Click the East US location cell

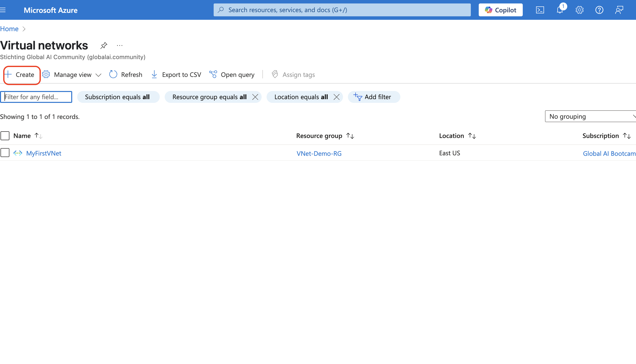450,153
